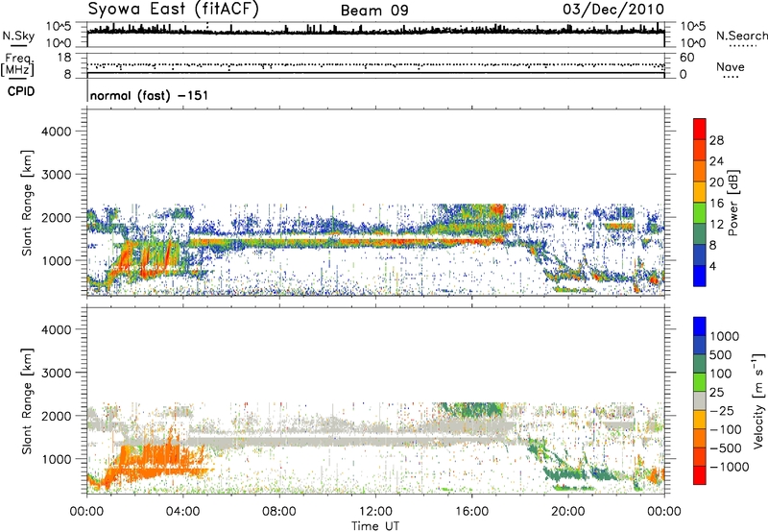Viewport: 768px width, 532px height.
Task: Click the "normal (fast) -151" CPID text
Action: [x=149, y=95]
